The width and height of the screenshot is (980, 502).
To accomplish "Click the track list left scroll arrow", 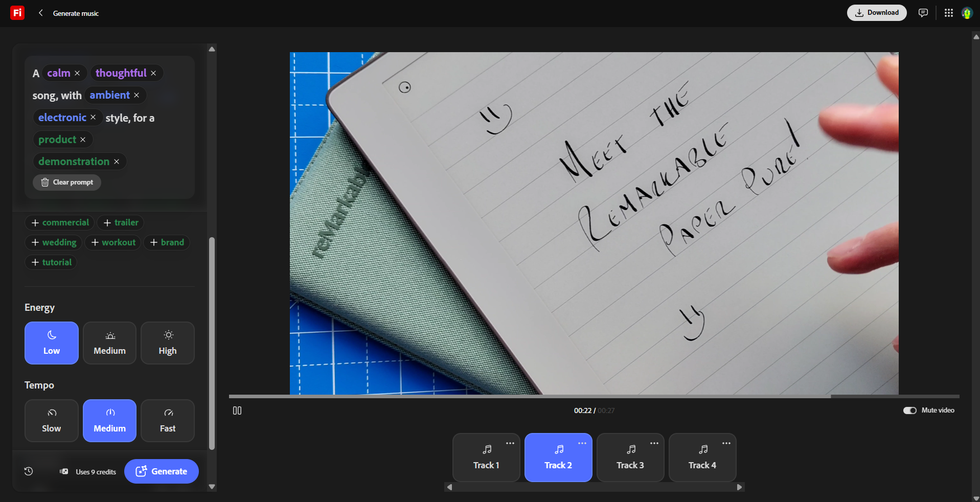I will coord(449,487).
